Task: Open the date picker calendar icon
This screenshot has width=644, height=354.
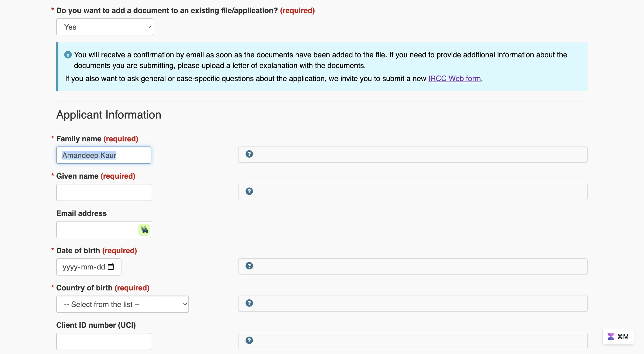Action: point(111,267)
